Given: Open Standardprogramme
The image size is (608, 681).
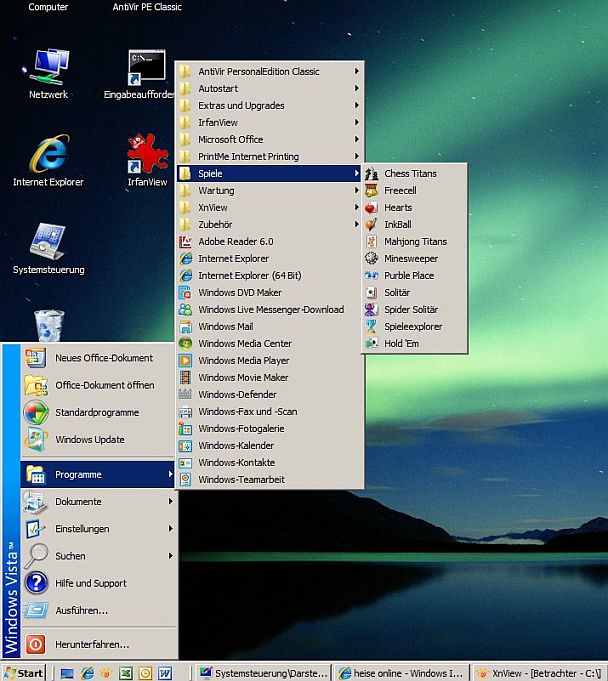Looking at the screenshot, I should (98, 412).
